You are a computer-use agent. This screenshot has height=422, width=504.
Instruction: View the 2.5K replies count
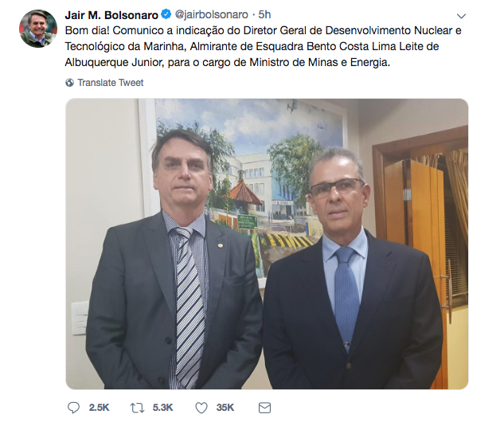pos(99,408)
